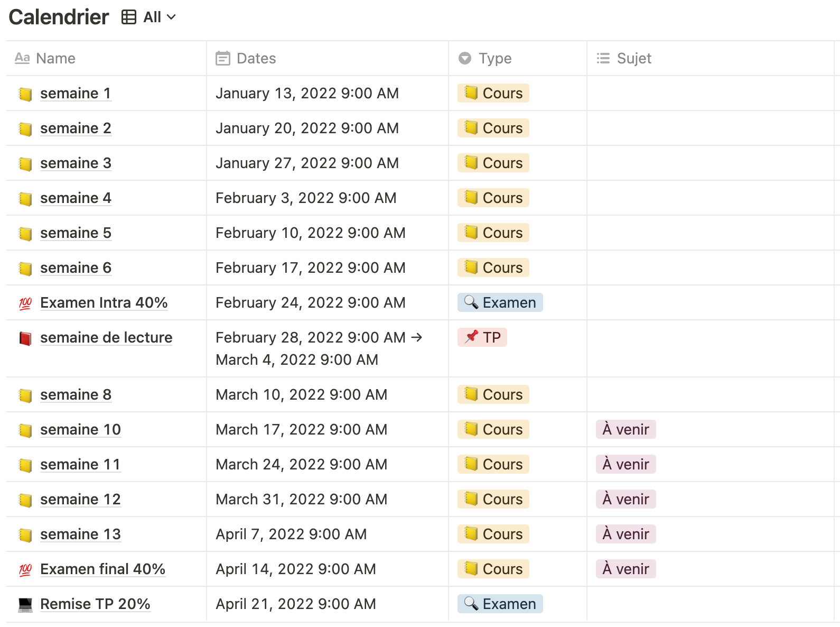Open the Name column header menu
The height and width of the screenshot is (627, 840).
pyautogui.click(x=55, y=58)
